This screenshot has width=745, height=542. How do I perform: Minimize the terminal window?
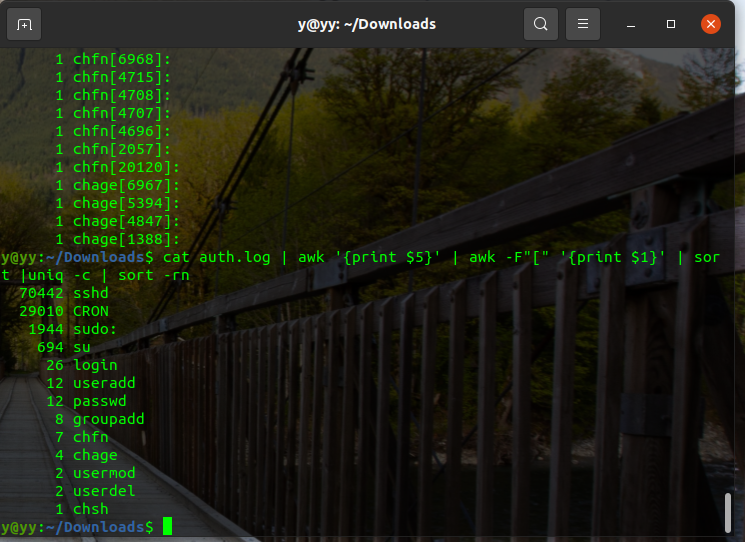click(x=631, y=24)
